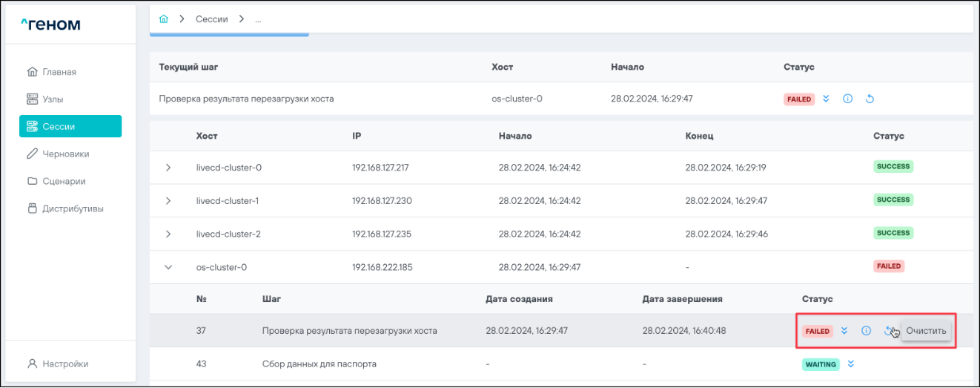Click info icon for step 37
Image resolution: width=980 pixels, height=388 pixels.
pos(865,331)
